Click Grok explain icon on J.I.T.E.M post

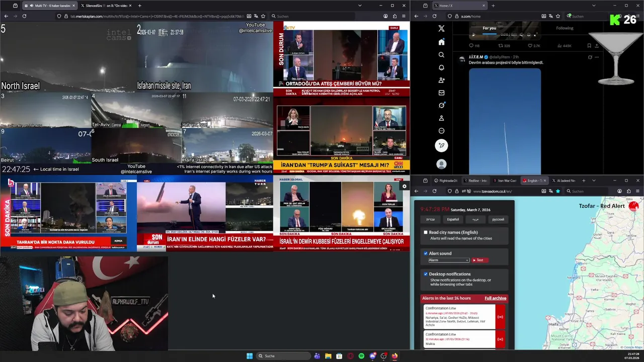pyautogui.click(x=590, y=57)
